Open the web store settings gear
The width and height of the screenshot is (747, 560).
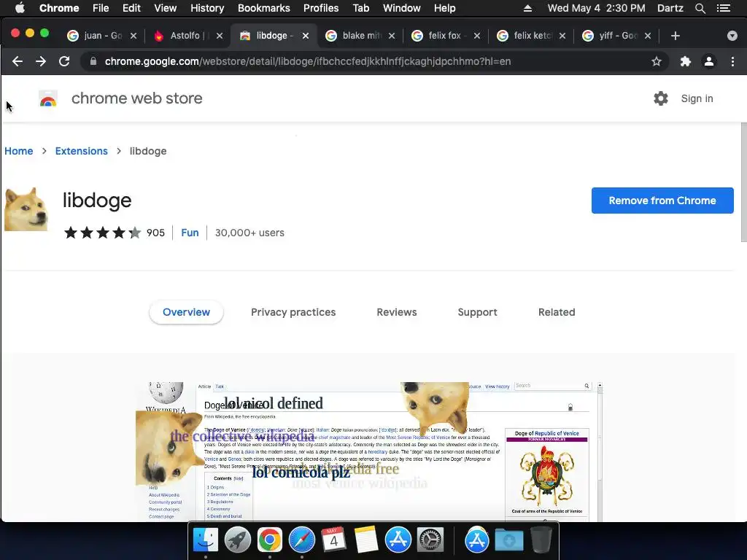(x=661, y=98)
